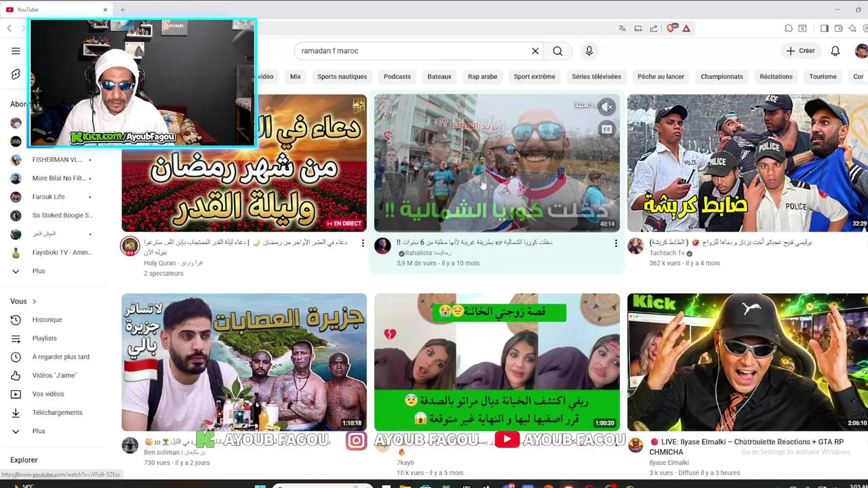868x488 pixels.
Task: Select the Pêche au lancer chip
Action: pyautogui.click(x=660, y=77)
